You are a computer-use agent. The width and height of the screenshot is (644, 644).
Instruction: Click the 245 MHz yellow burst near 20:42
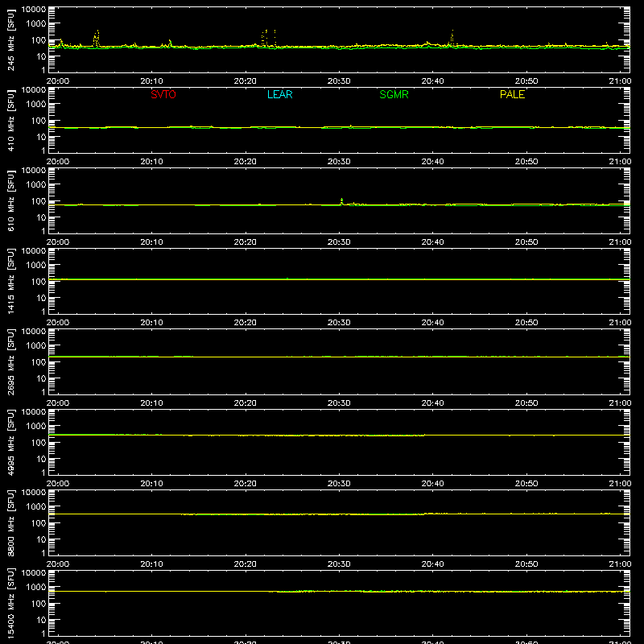click(452, 37)
